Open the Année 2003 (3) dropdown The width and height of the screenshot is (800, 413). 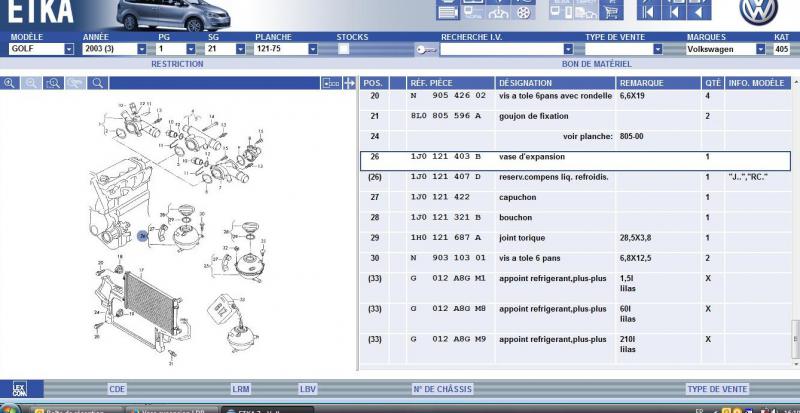point(142,49)
